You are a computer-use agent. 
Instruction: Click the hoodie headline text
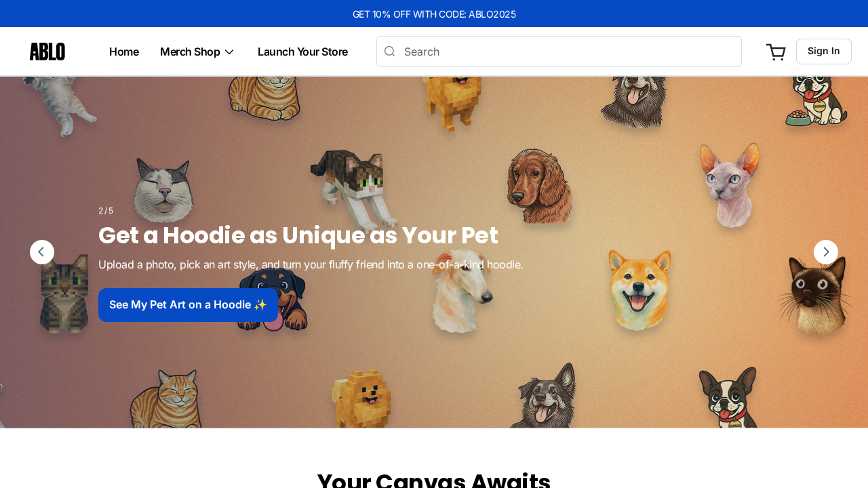(298, 235)
